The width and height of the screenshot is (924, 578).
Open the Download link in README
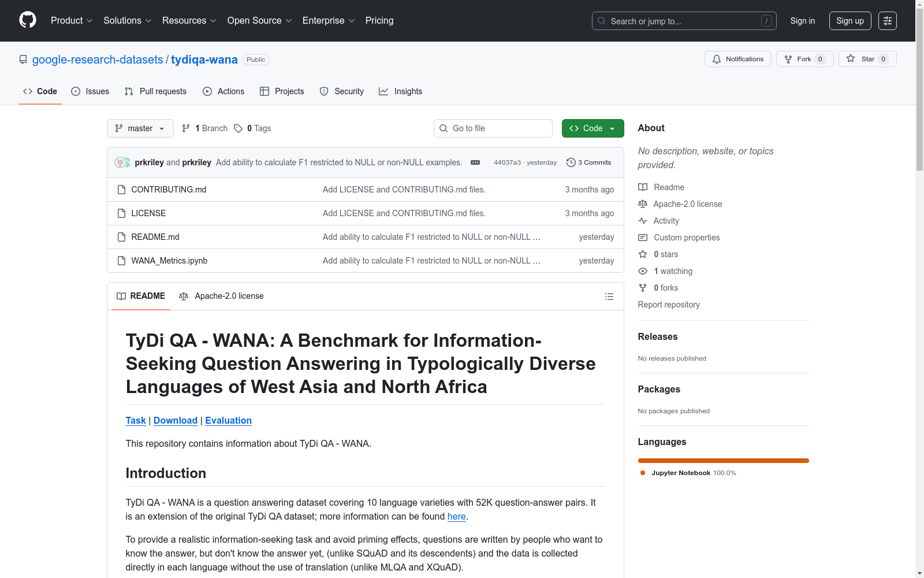coord(176,421)
